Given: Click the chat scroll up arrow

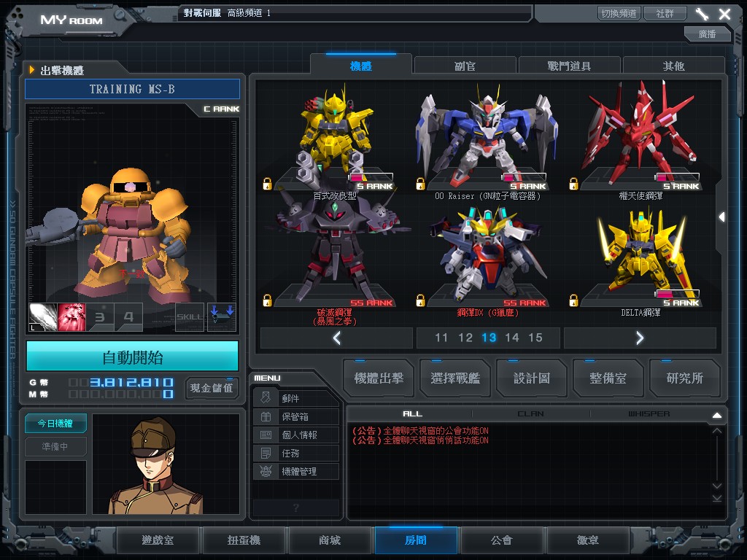Looking at the screenshot, I should [x=717, y=431].
